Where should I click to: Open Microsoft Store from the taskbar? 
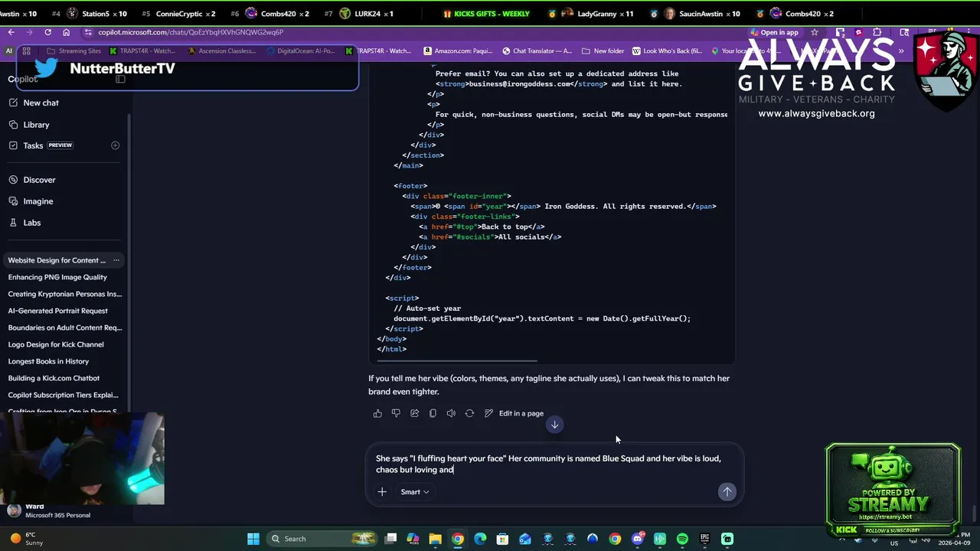point(502,539)
